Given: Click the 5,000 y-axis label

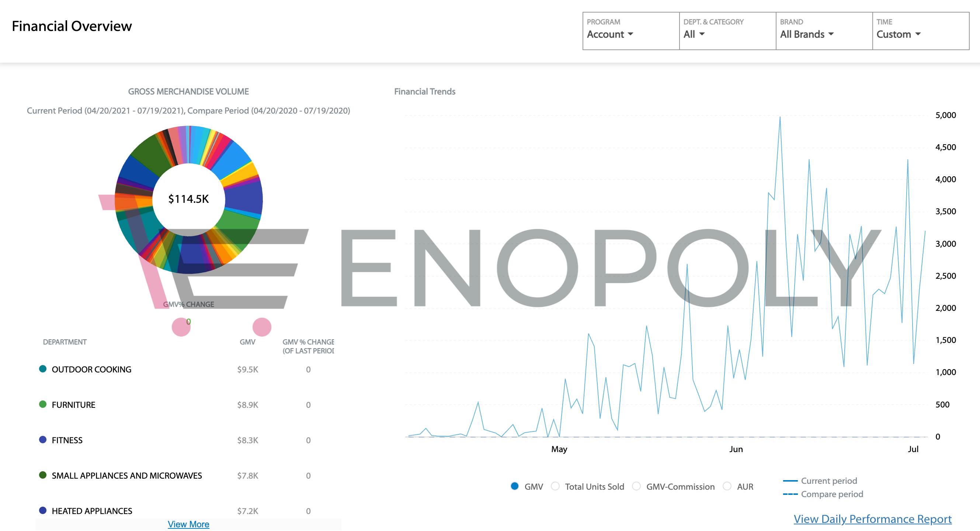Looking at the screenshot, I should (x=945, y=115).
